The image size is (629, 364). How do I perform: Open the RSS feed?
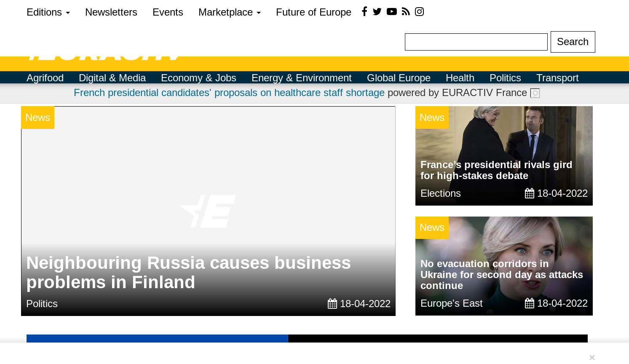[x=405, y=12]
